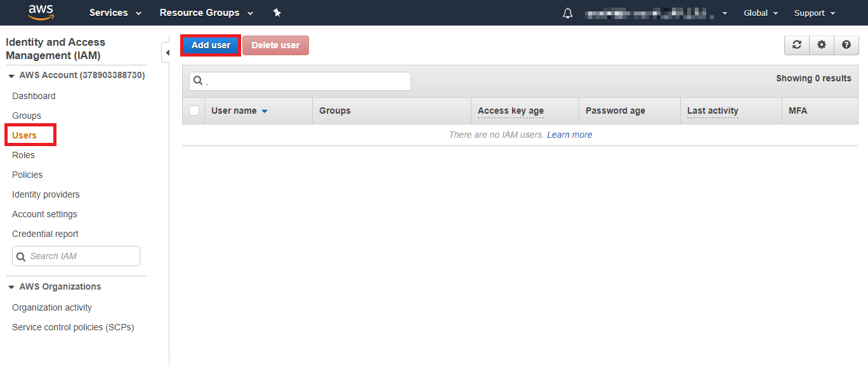Screen dimensions: 868x383
Task: Collapse the side navigation panel arrow
Action: [x=167, y=53]
